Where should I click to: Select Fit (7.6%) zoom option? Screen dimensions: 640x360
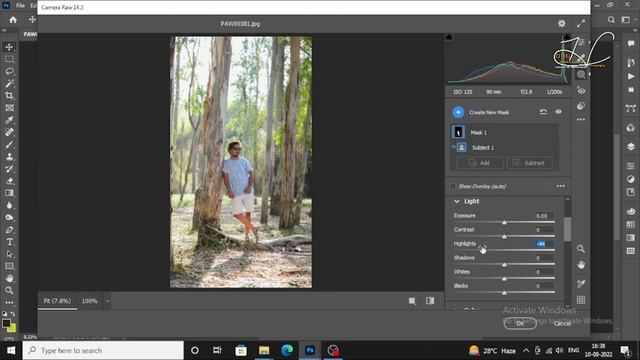(x=57, y=301)
